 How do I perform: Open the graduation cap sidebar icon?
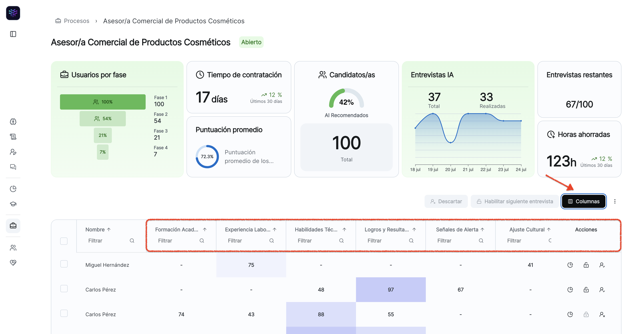[x=13, y=204]
